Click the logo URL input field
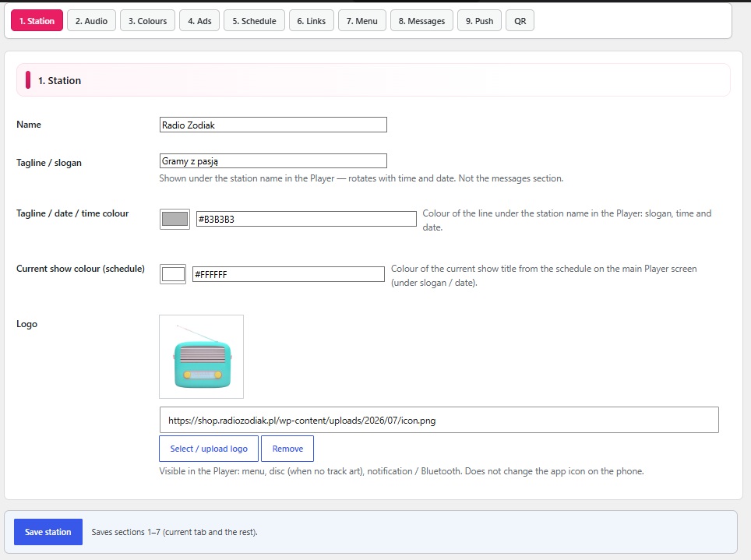Screen dimensions: 751x560 (439, 420)
